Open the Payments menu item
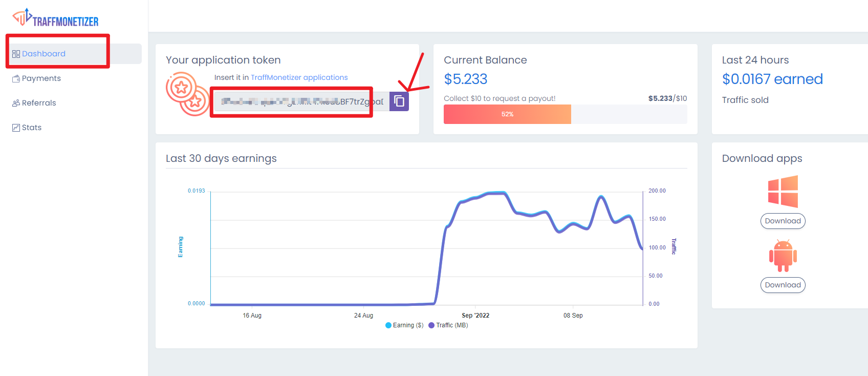 coord(41,78)
